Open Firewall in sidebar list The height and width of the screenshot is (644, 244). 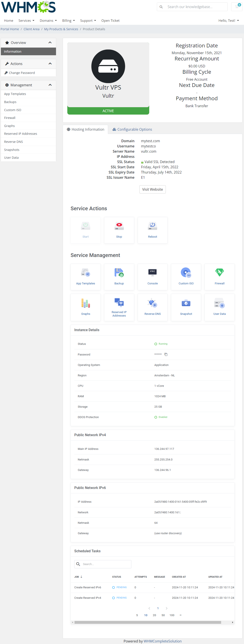[x=28, y=118]
